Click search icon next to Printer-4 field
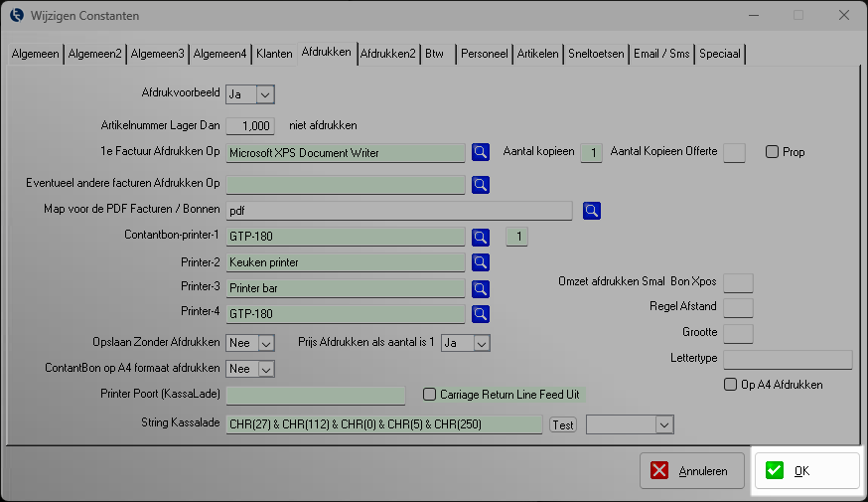The width and height of the screenshot is (868, 502). pos(481,314)
